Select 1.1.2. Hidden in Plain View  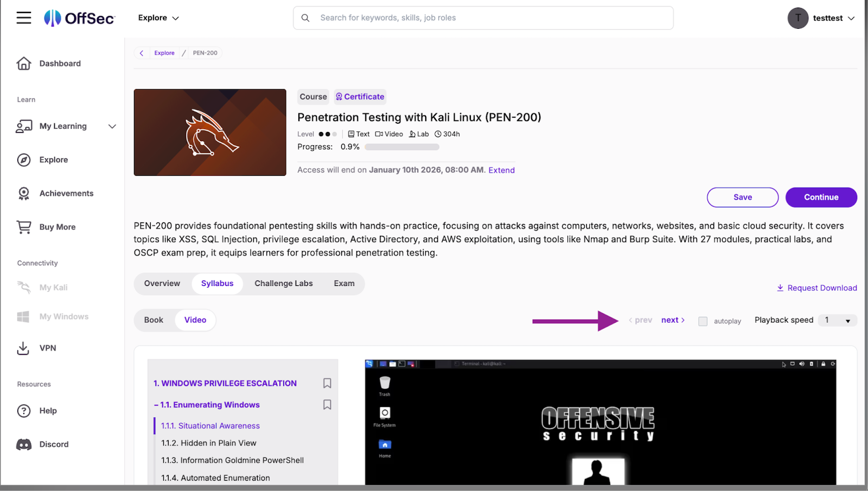click(x=209, y=443)
